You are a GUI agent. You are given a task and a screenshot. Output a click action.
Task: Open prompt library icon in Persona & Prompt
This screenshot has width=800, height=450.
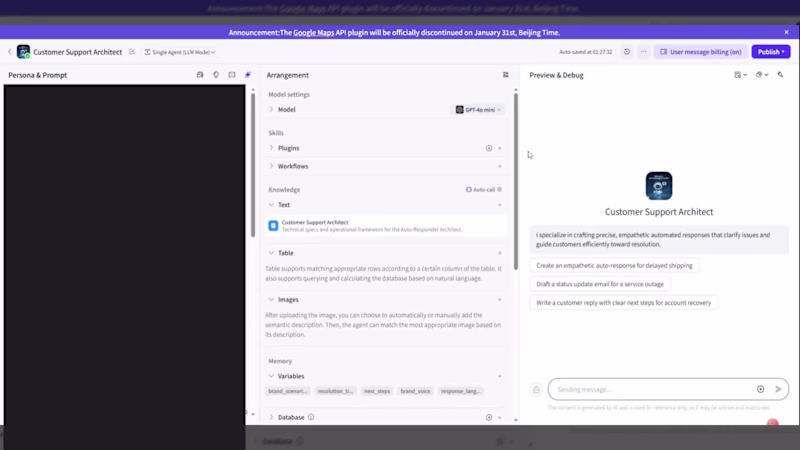pos(200,74)
